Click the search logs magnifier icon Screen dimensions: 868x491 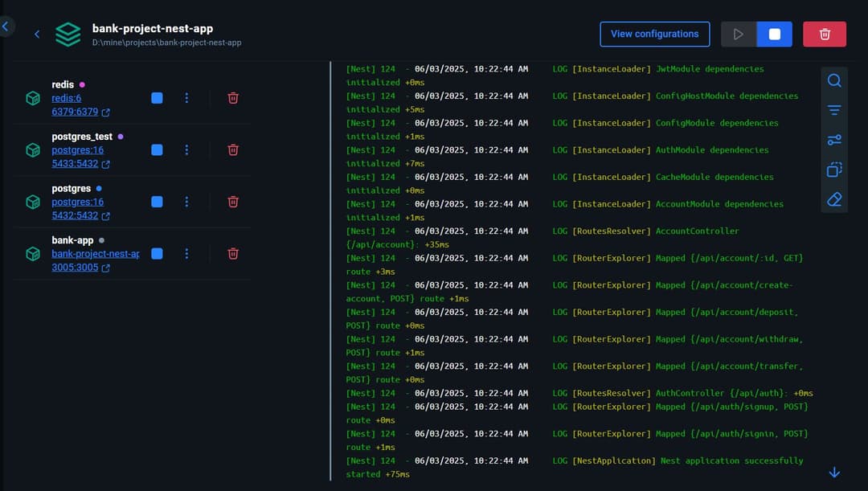pyautogui.click(x=834, y=80)
